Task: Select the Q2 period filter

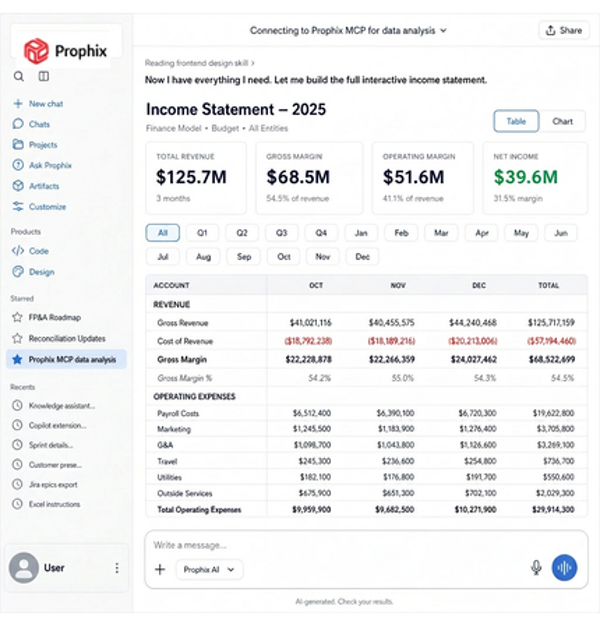Action: (242, 233)
